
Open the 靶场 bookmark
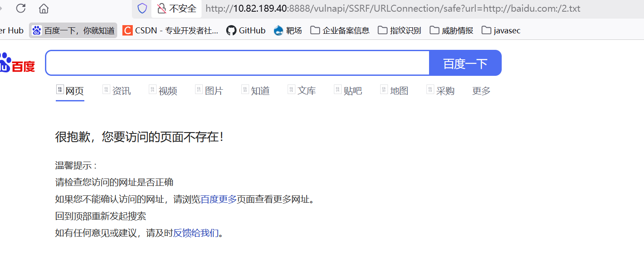coord(288,30)
